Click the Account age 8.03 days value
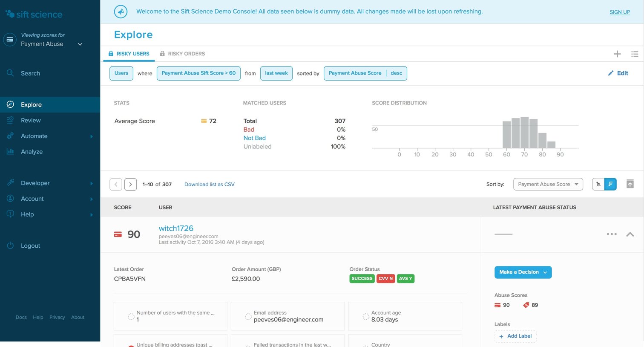 tap(385, 320)
